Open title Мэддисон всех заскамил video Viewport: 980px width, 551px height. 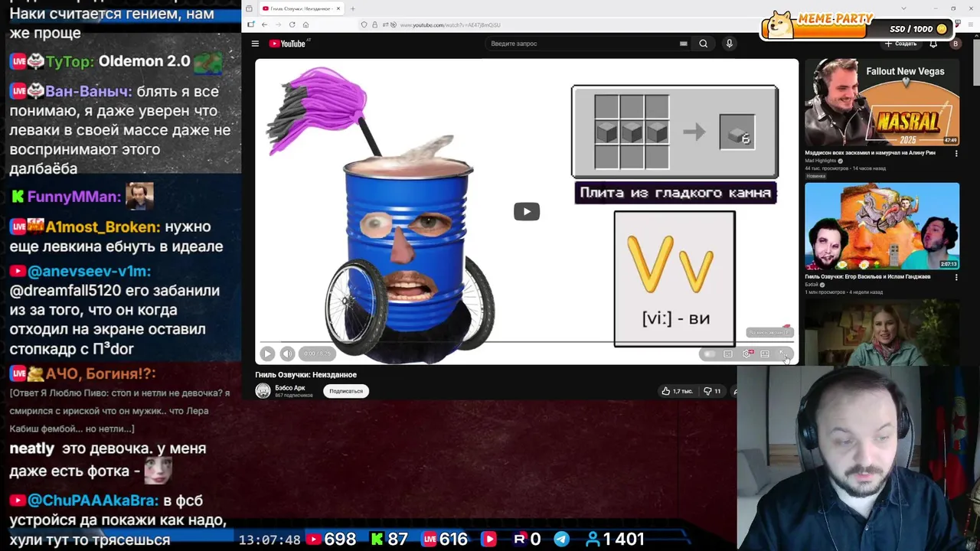(x=870, y=152)
